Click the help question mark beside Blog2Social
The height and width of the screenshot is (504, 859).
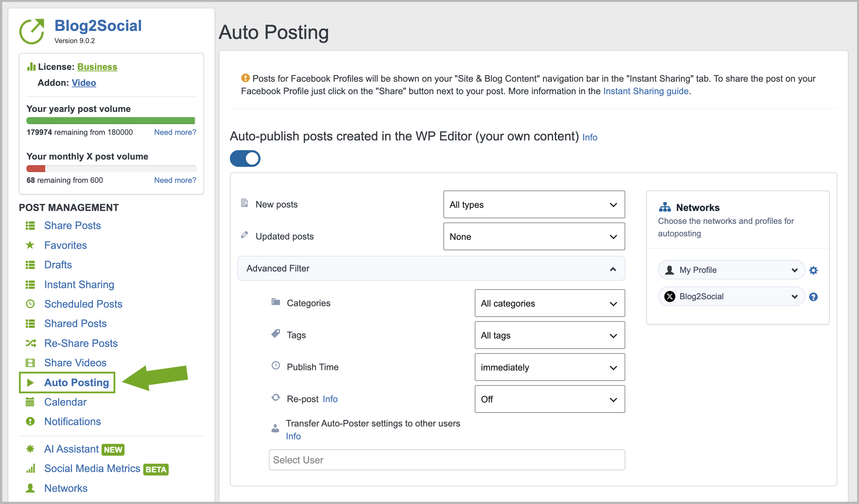click(x=813, y=297)
